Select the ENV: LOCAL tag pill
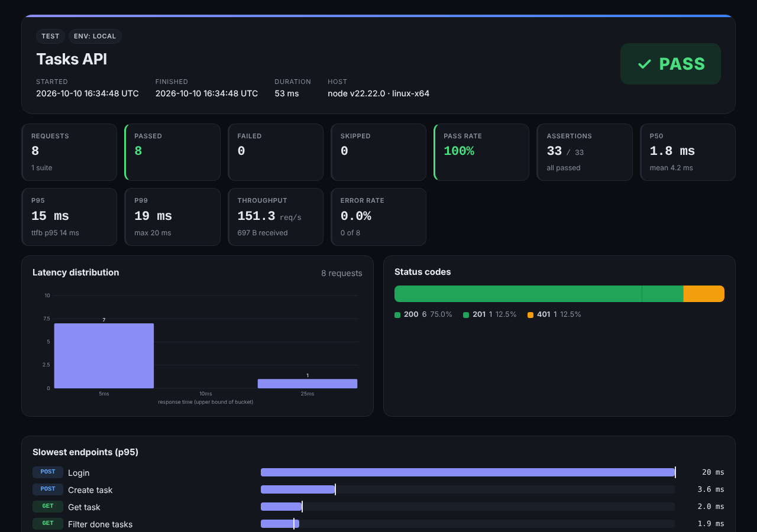The height and width of the screenshot is (532, 757). tap(95, 36)
